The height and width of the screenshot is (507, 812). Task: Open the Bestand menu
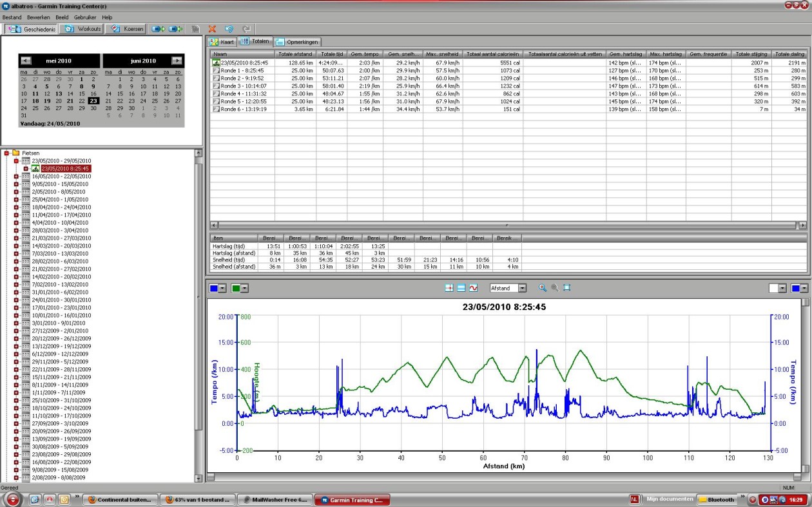pos(12,17)
